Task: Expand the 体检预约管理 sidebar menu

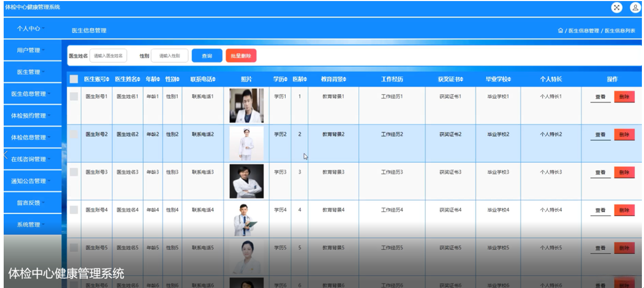Action: (x=32, y=116)
